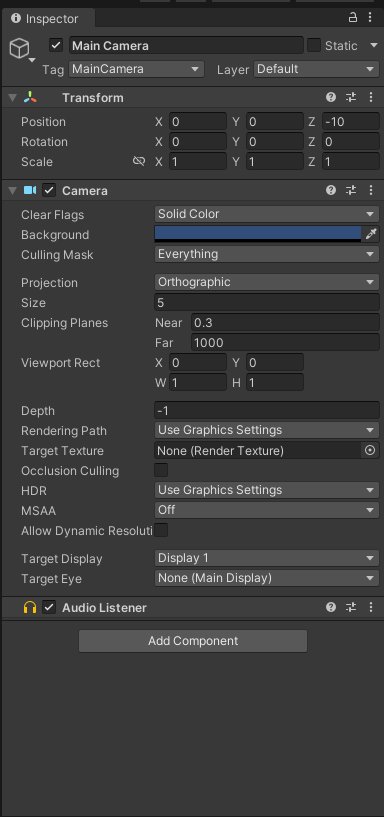384x817 pixels.
Task: Open Clear Flags dropdown
Action: point(267,214)
